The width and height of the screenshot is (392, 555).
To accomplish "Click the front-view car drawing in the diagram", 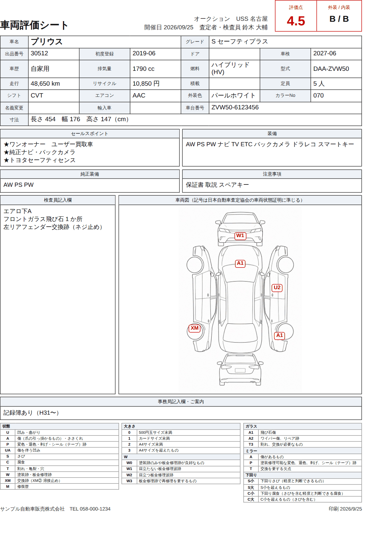I will pos(240,229).
